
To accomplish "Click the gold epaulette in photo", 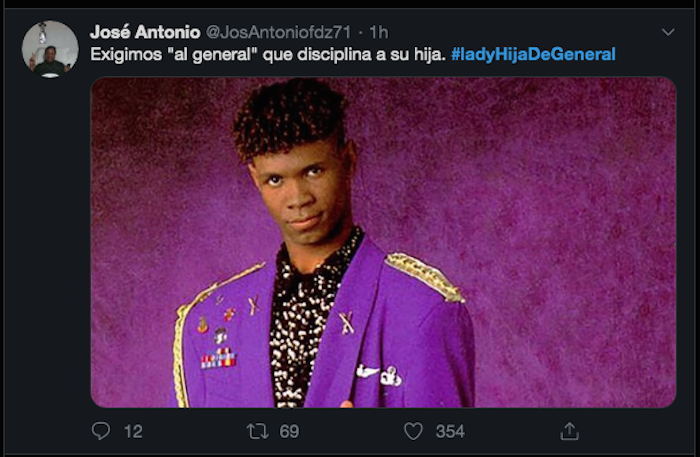I will [424, 276].
